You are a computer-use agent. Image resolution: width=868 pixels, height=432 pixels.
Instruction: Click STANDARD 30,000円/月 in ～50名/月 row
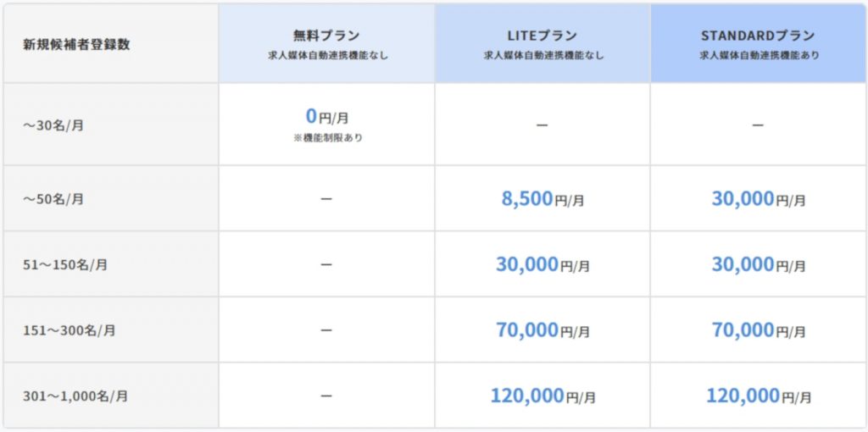point(759,198)
